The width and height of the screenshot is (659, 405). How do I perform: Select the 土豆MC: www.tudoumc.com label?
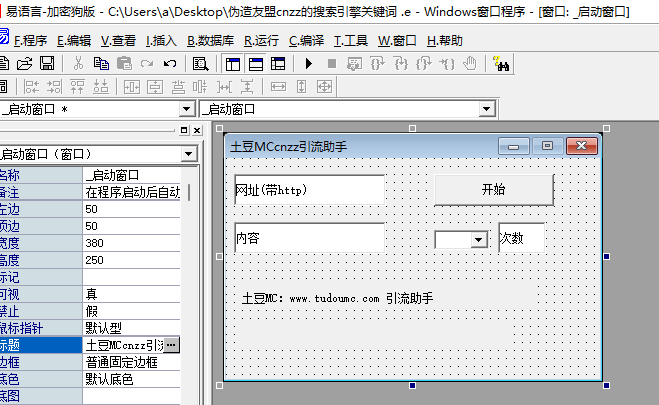337,298
